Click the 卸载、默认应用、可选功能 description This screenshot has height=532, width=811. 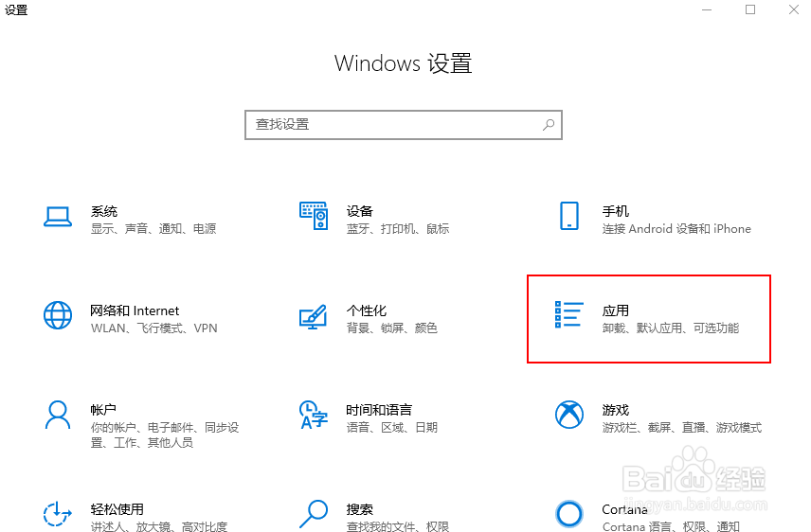coord(671,328)
